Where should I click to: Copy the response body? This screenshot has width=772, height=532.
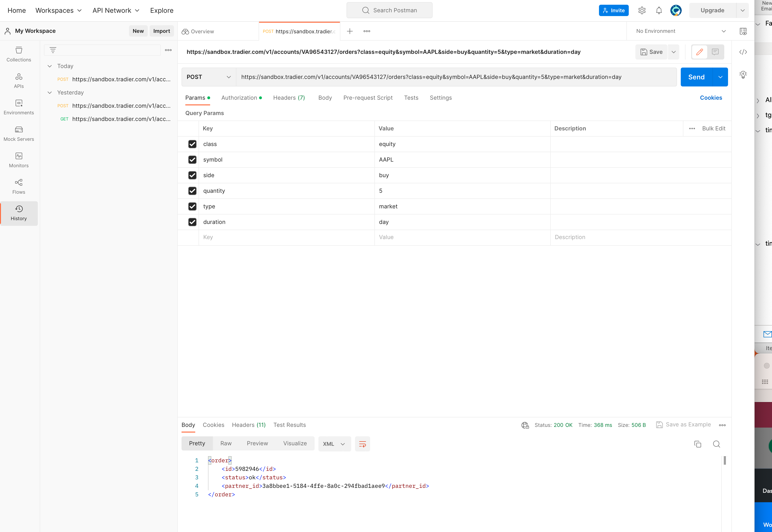coord(697,444)
